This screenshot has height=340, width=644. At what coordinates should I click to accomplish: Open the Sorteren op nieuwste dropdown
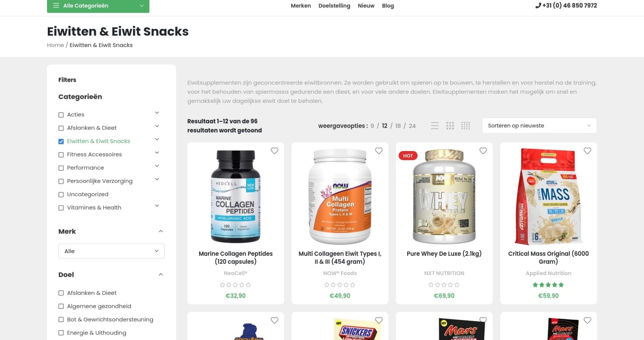point(539,126)
